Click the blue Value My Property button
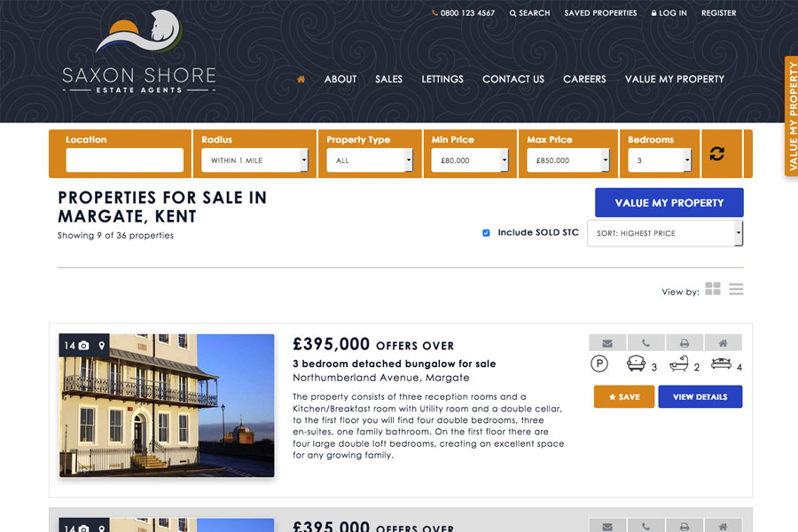This screenshot has width=798, height=532. tap(669, 203)
